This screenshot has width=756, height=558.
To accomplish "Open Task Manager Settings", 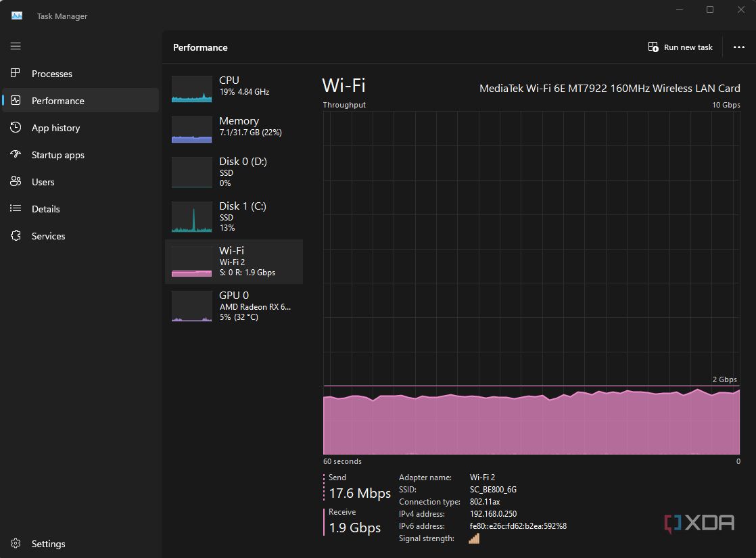I will [80, 544].
